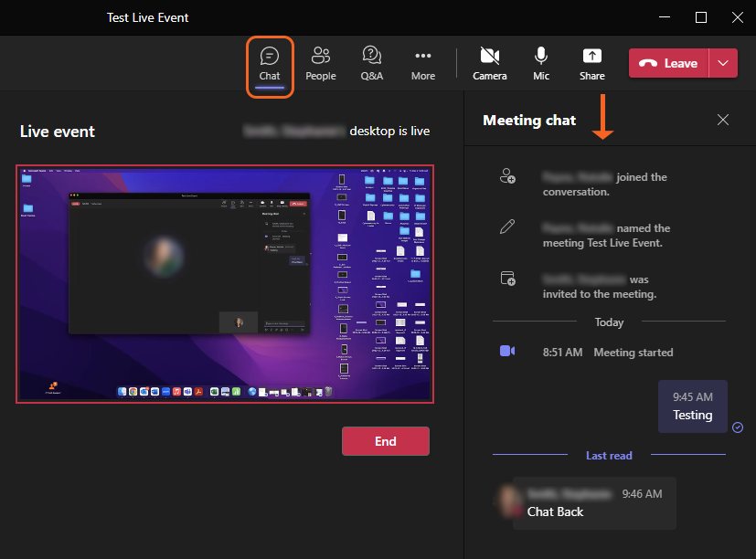Maximize the Test Live Event window
The width and height of the screenshot is (756, 559).
click(700, 17)
